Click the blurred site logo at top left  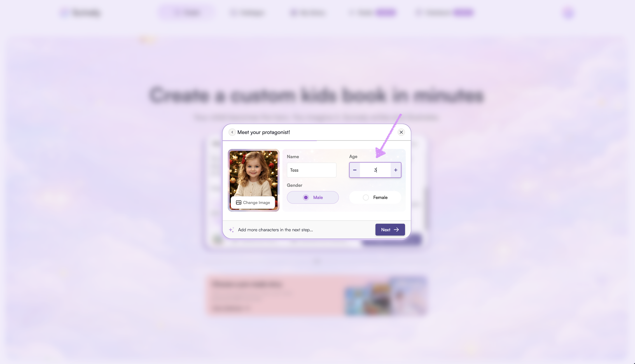coord(81,13)
